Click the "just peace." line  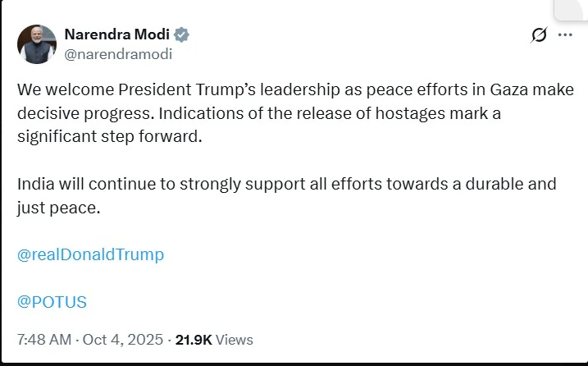pyautogui.click(x=58, y=208)
